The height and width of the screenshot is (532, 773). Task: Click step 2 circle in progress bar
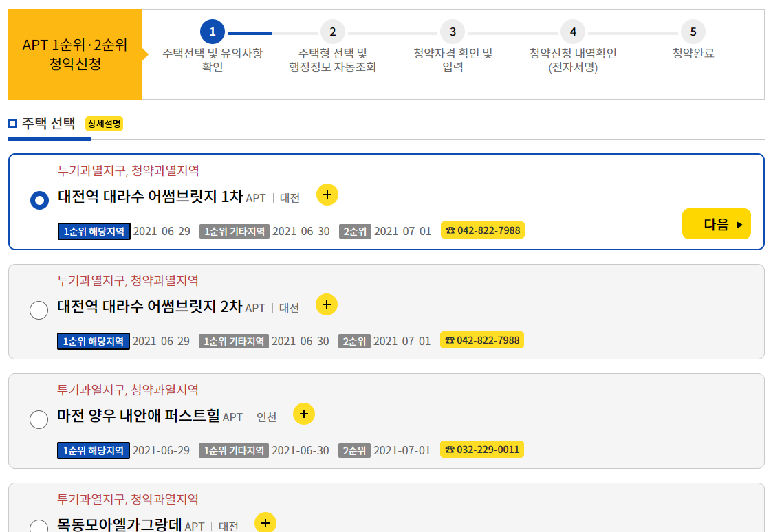point(333,32)
